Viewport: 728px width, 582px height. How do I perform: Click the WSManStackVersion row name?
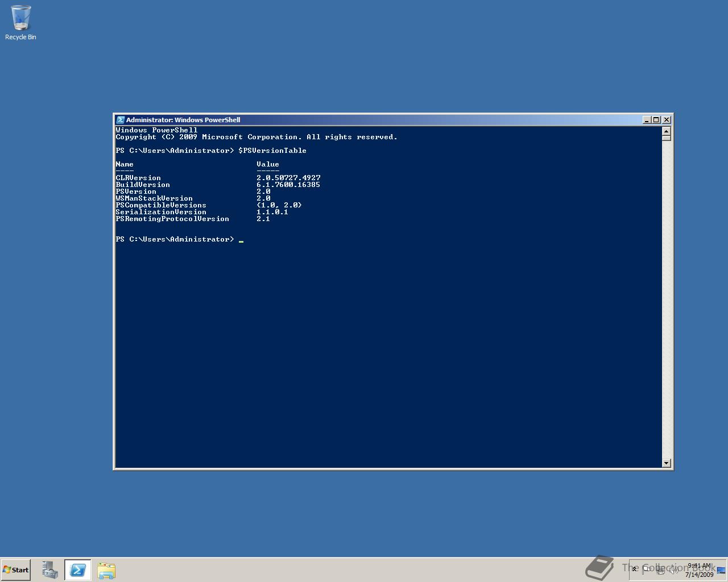click(154, 198)
